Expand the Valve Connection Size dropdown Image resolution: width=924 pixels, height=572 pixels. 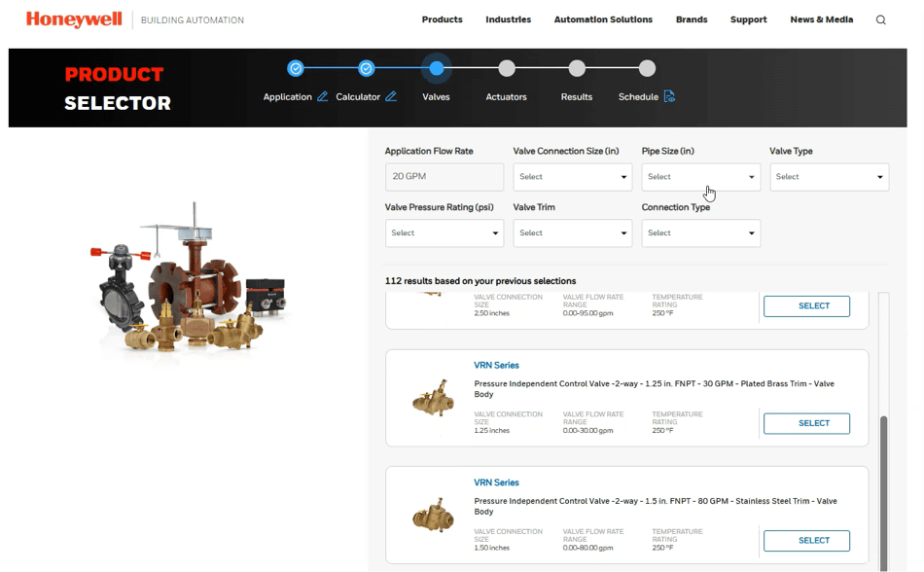pos(572,177)
